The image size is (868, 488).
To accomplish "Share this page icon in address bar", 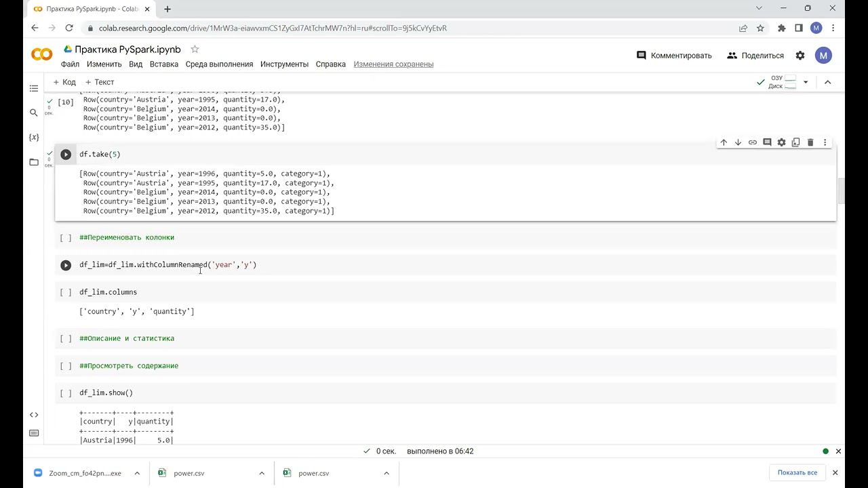I will (x=743, y=28).
